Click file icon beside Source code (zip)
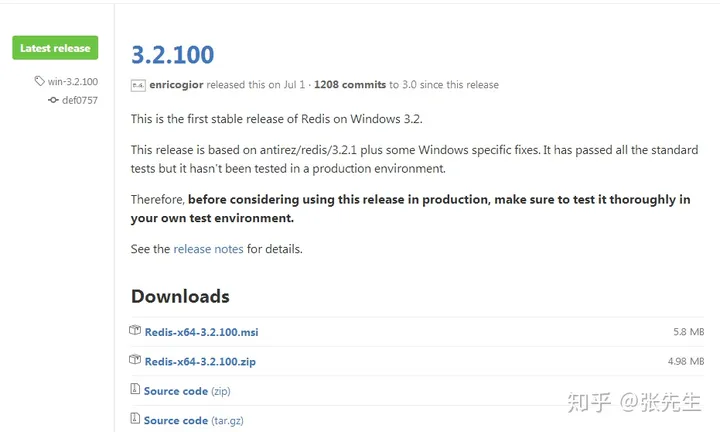Viewport: 720px width, 432px height. point(135,389)
